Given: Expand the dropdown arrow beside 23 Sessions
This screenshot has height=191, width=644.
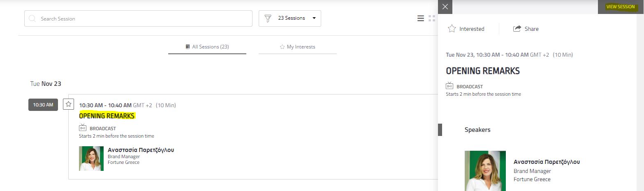Looking at the screenshot, I should pyautogui.click(x=314, y=18).
